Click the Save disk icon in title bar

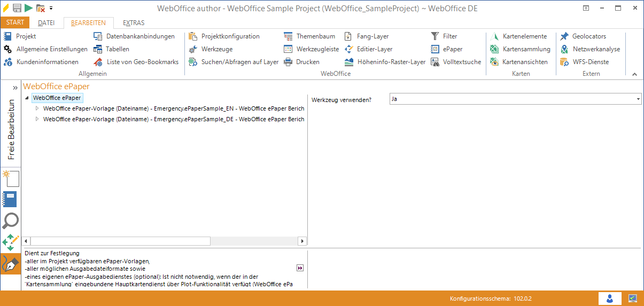coord(17,8)
